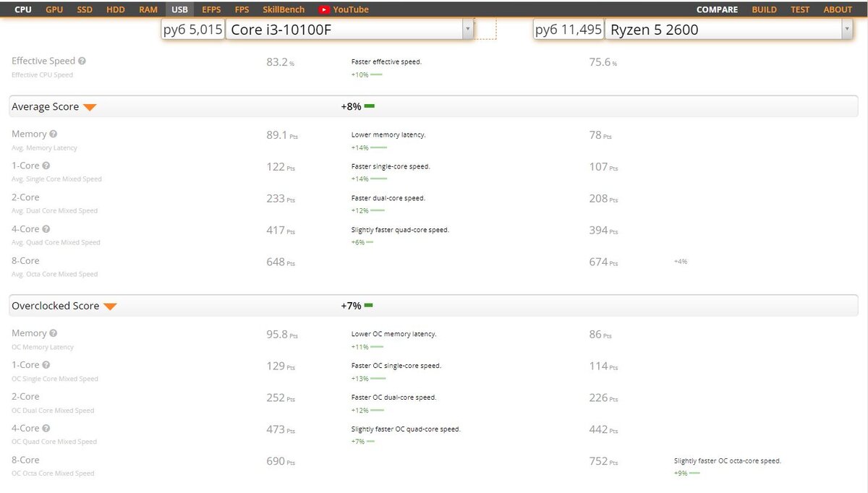Click the YouTube logo icon
868x493 pixels.
324,9
